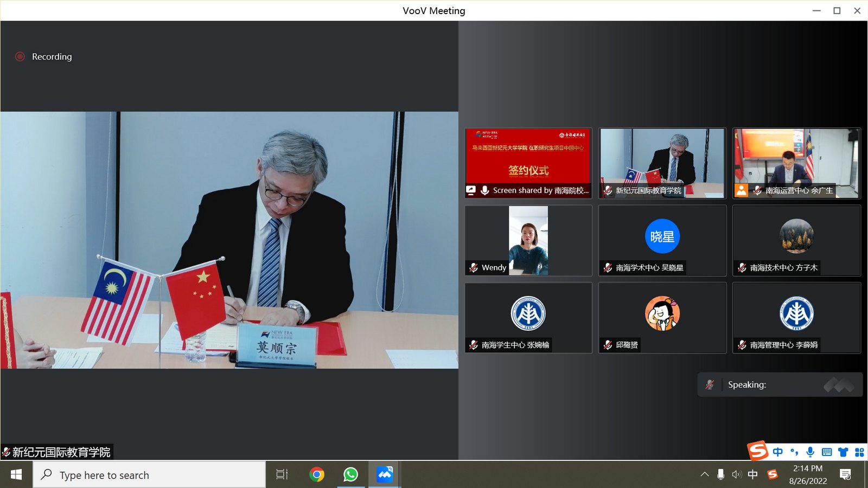Select Wendy's video tile
The height and width of the screenshot is (488, 868).
[x=528, y=241]
